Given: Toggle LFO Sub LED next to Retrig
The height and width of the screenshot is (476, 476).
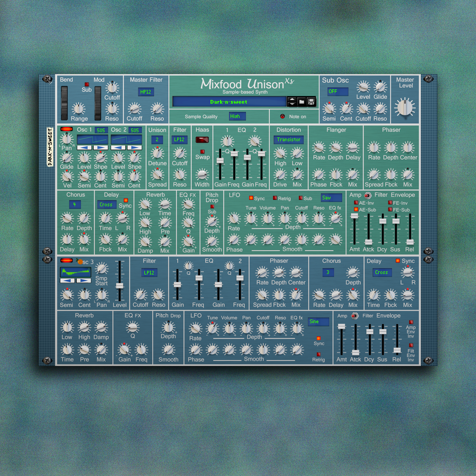Looking at the screenshot, I should (x=300, y=198).
